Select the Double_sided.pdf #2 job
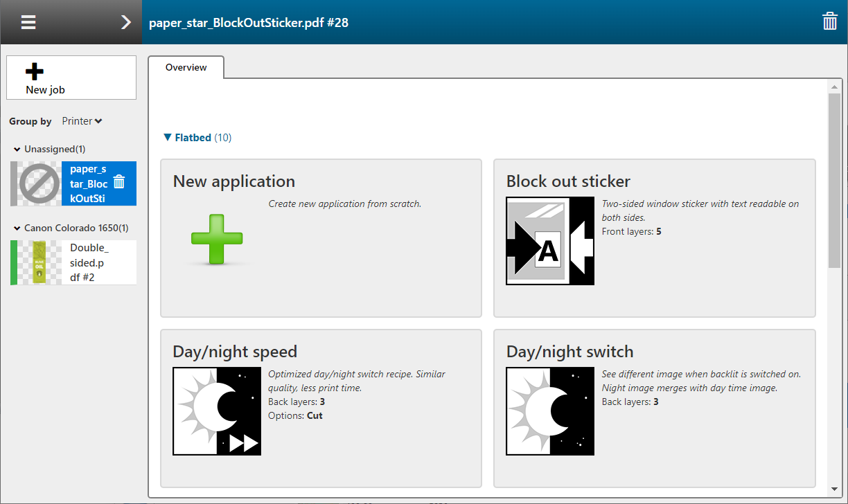Viewport: 848px width, 504px height. 89,262
